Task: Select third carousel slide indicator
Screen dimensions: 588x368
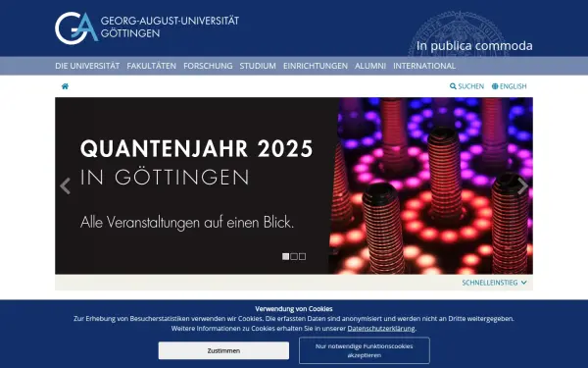Action: pyautogui.click(x=302, y=256)
